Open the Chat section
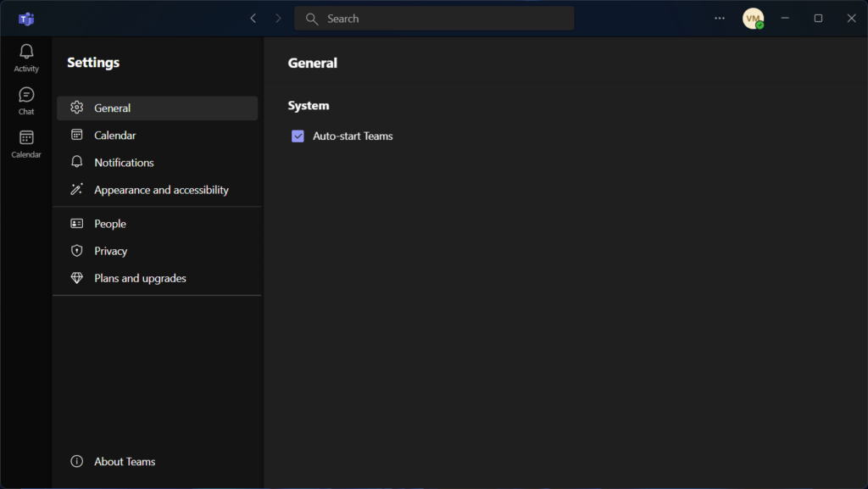Screen dimensions: 868x489 [x=26, y=101]
